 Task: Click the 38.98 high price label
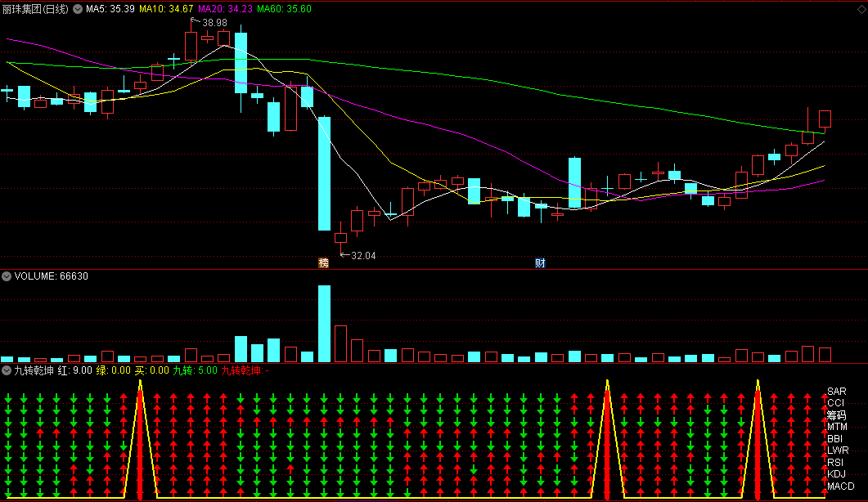(x=215, y=23)
